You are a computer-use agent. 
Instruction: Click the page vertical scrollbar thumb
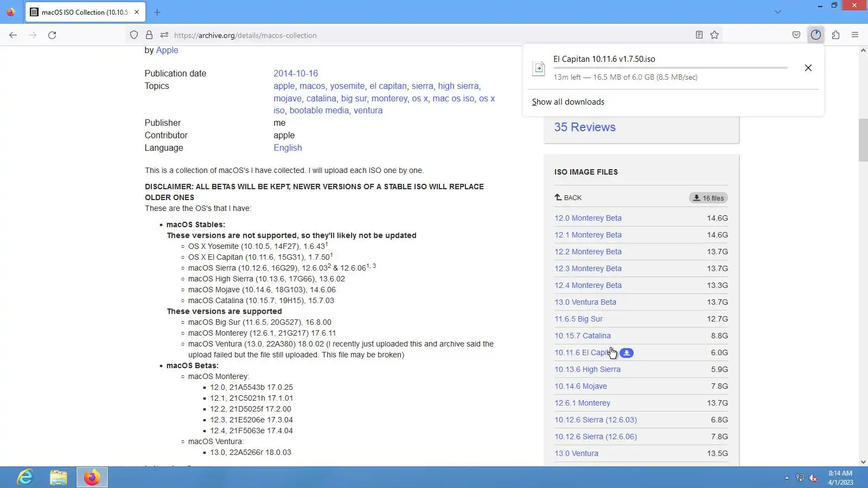coord(863,140)
